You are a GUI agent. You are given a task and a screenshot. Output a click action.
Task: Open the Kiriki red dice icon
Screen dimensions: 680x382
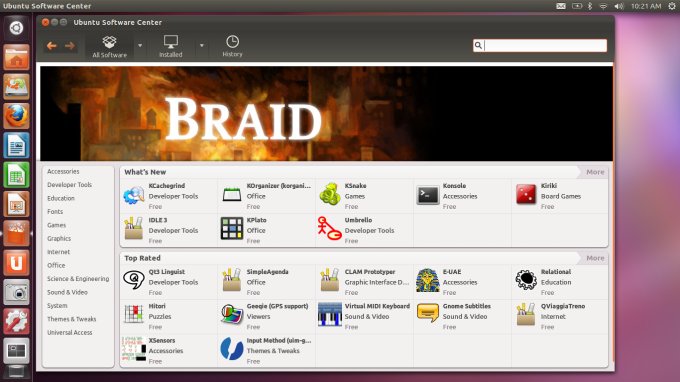526,194
